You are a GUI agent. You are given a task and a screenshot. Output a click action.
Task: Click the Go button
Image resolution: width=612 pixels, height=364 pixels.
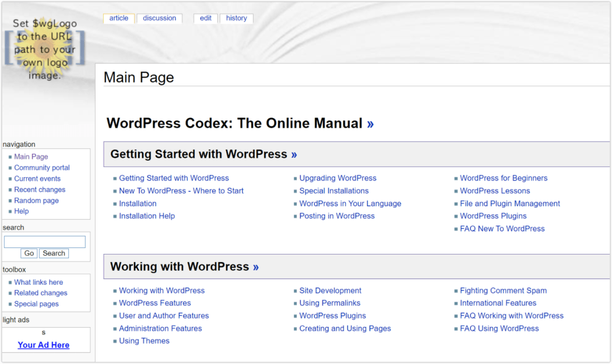29,253
